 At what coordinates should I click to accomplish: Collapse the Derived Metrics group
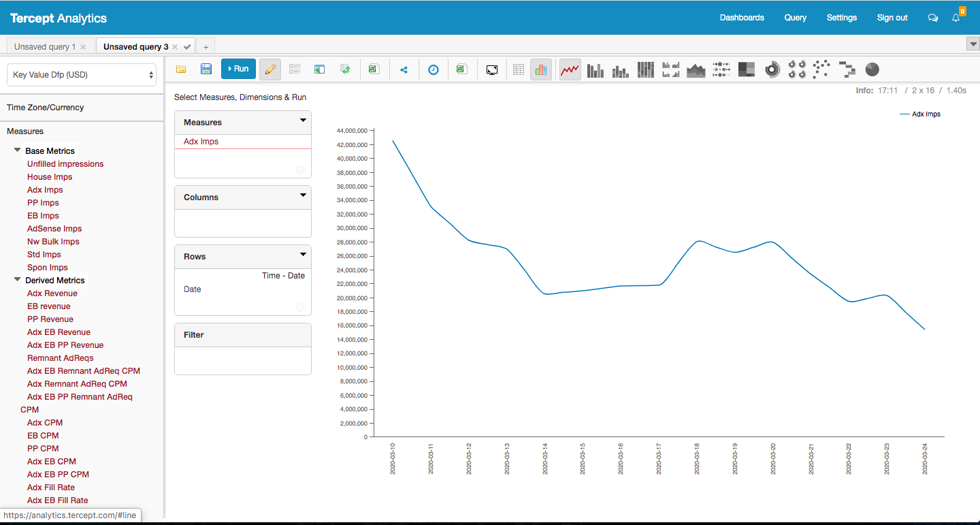[x=18, y=279]
